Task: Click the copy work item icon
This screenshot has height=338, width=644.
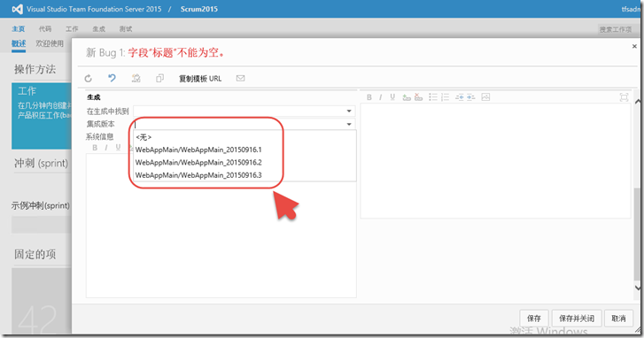Action: pyautogui.click(x=159, y=78)
